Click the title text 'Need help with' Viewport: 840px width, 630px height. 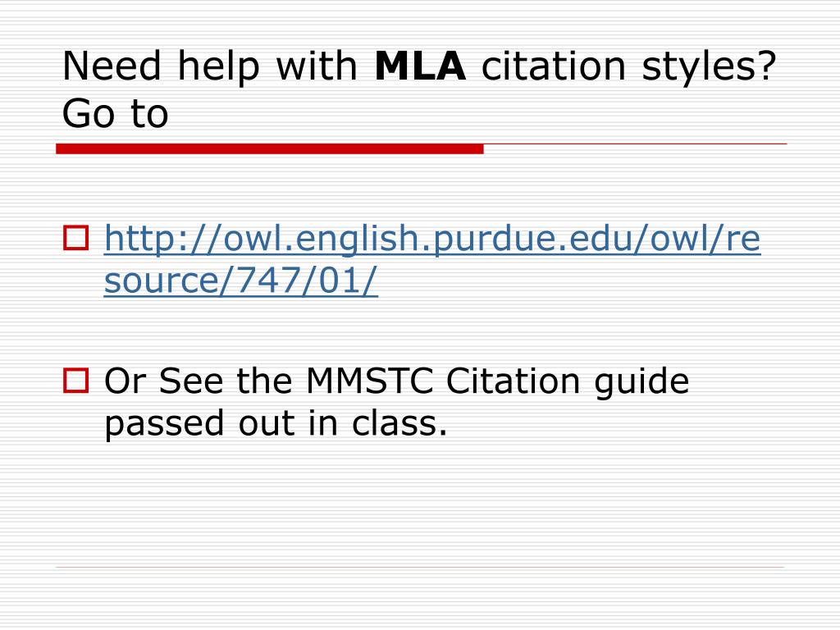click(209, 66)
